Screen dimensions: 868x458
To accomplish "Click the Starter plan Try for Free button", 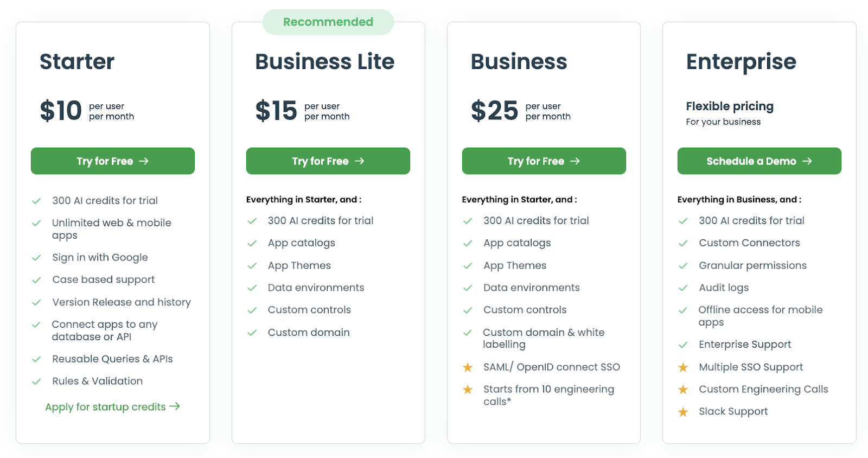I will [x=112, y=161].
